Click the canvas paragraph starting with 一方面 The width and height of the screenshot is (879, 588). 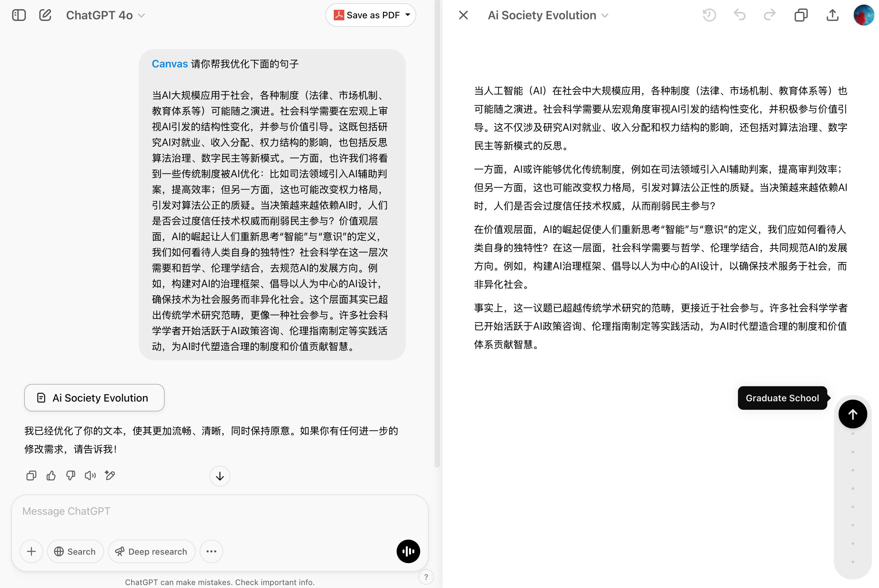click(660, 187)
